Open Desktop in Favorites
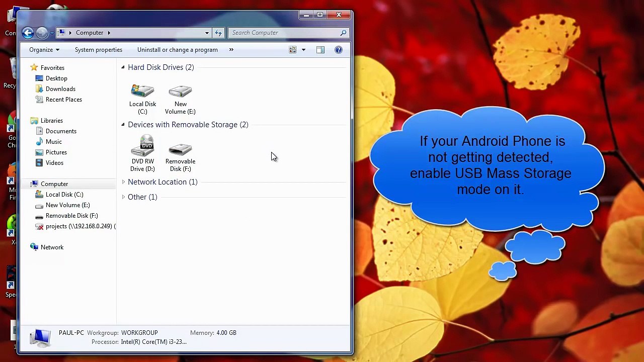Image resolution: width=644 pixels, height=362 pixels. click(56, 78)
